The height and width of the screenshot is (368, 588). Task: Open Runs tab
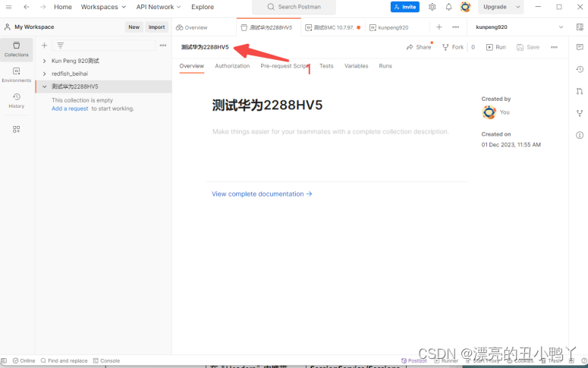click(x=385, y=66)
